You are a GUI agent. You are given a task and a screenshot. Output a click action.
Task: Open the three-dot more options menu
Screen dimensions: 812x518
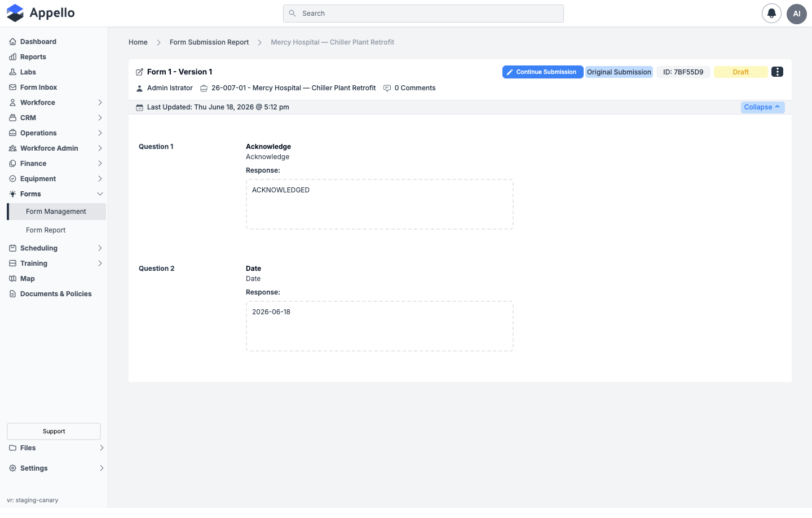point(777,72)
